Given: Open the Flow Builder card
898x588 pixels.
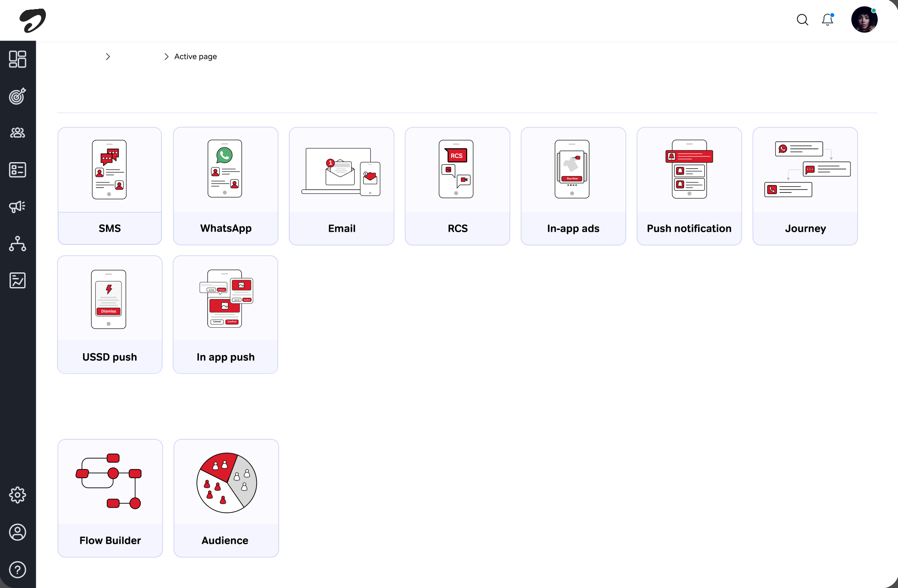Looking at the screenshot, I should [x=110, y=498].
